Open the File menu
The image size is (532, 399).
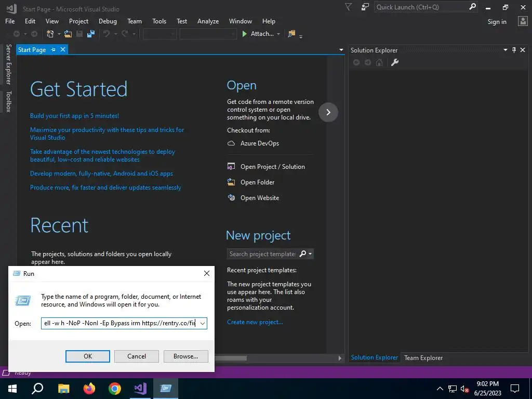(10, 21)
